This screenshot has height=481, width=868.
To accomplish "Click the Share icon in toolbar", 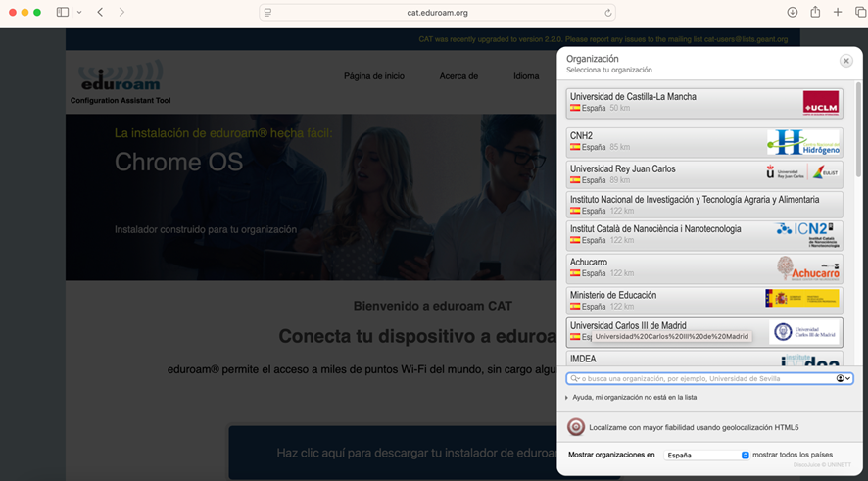I will [814, 12].
